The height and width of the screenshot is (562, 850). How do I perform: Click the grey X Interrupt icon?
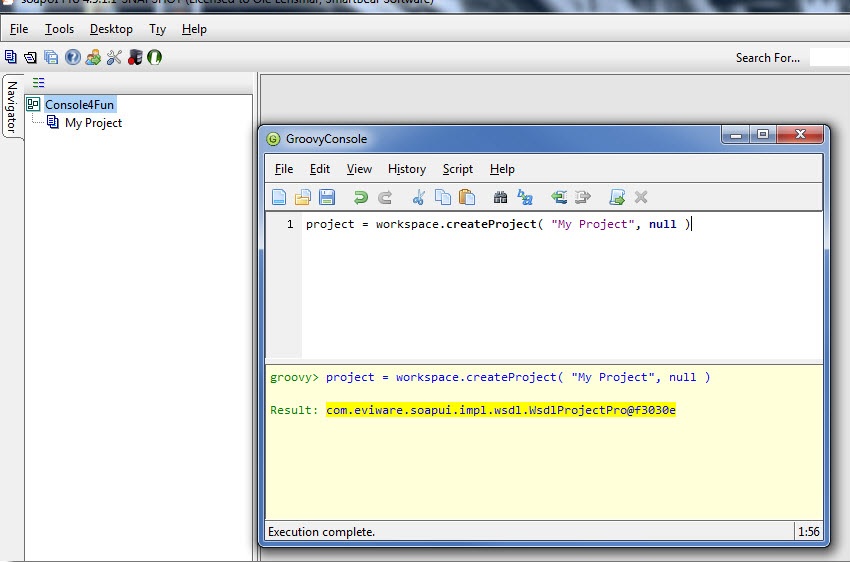tap(641, 197)
